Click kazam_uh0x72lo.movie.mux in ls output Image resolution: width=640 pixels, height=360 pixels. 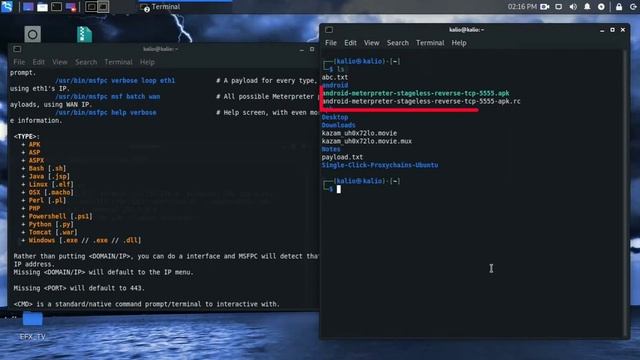pos(367,141)
